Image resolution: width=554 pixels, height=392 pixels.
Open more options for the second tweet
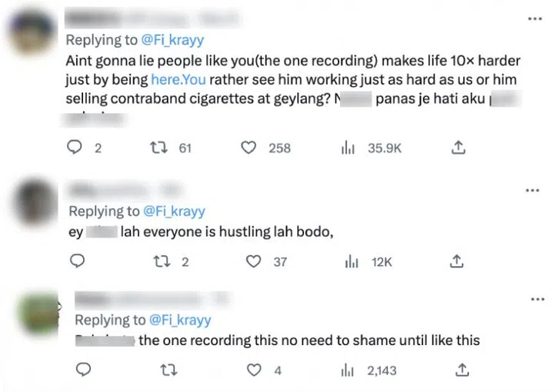pos(532,190)
